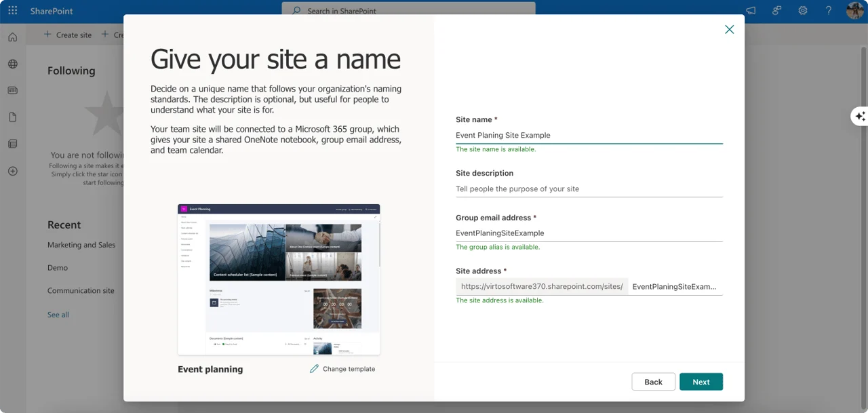The width and height of the screenshot is (868, 413).
Task: Open the megaphone announcements icon
Action: [x=751, y=11]
